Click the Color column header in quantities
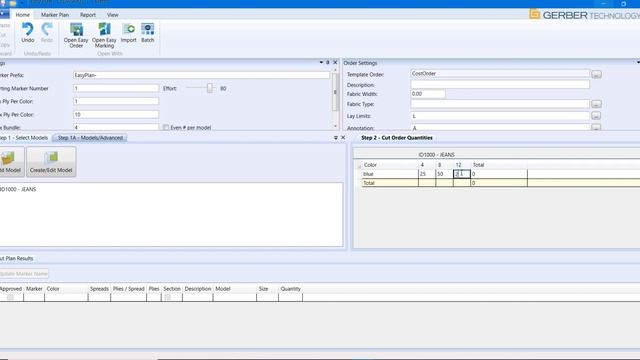The height and width of the screenshot is (360, 640). click(370, 165)
